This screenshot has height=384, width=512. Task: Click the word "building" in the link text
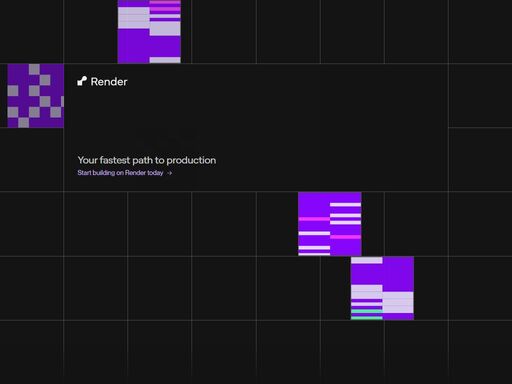point(104,173)
